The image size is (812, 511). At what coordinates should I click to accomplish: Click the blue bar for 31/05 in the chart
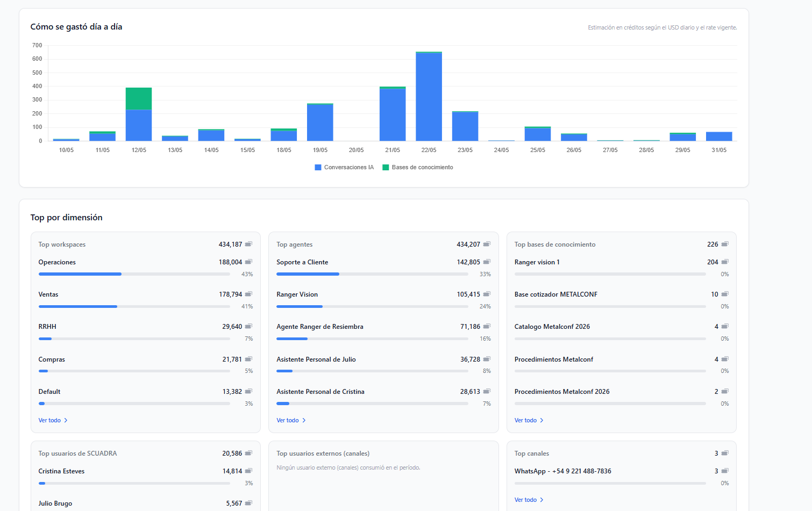(x=719, y=136)
